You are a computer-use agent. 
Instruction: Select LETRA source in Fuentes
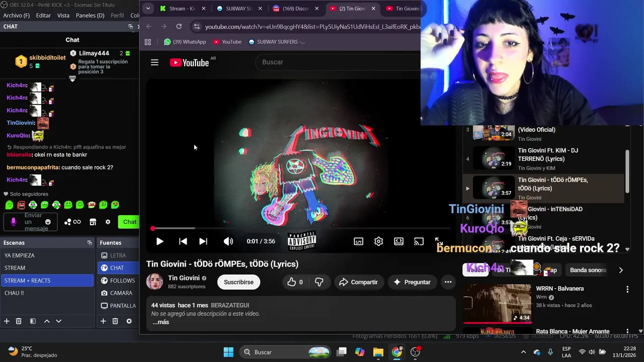pyautogui.click(x=118, y=255)
